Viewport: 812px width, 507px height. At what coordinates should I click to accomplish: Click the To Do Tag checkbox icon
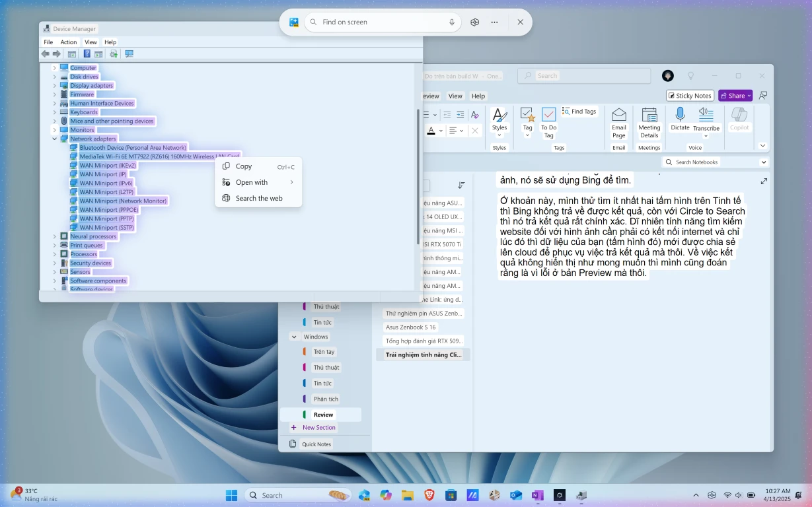(548, 115)
